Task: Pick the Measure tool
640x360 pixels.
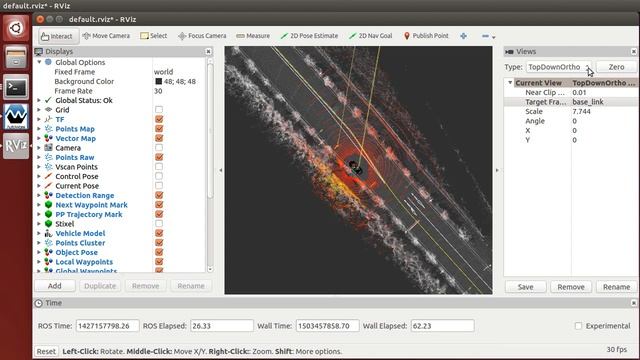Action: click(x=253, y=36)
